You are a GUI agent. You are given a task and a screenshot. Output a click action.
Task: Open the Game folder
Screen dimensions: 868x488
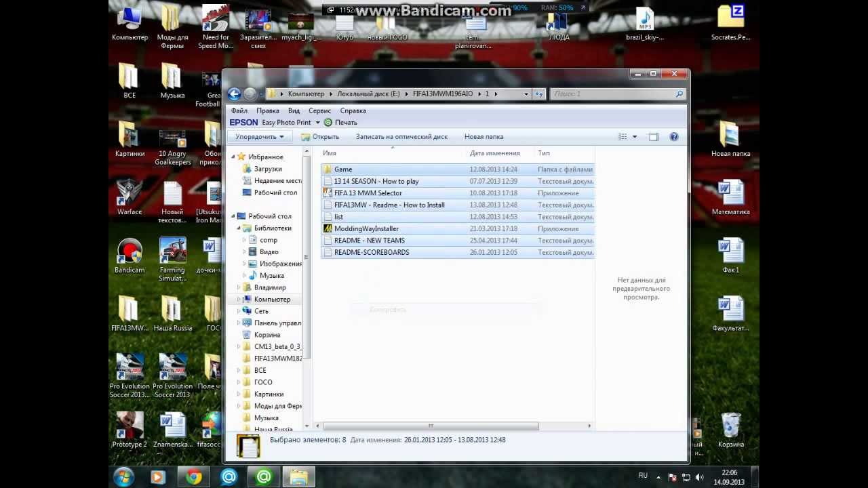[x=343, y=169]
